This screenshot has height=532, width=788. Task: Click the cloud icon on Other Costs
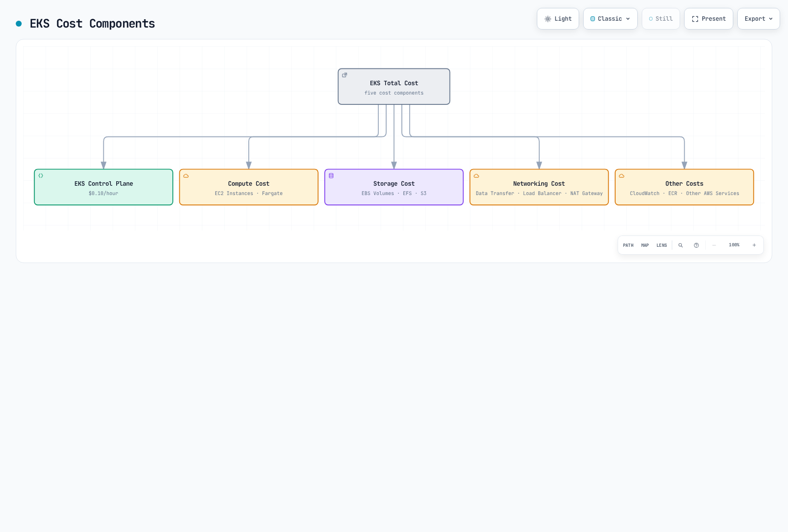tap(622, 176)
